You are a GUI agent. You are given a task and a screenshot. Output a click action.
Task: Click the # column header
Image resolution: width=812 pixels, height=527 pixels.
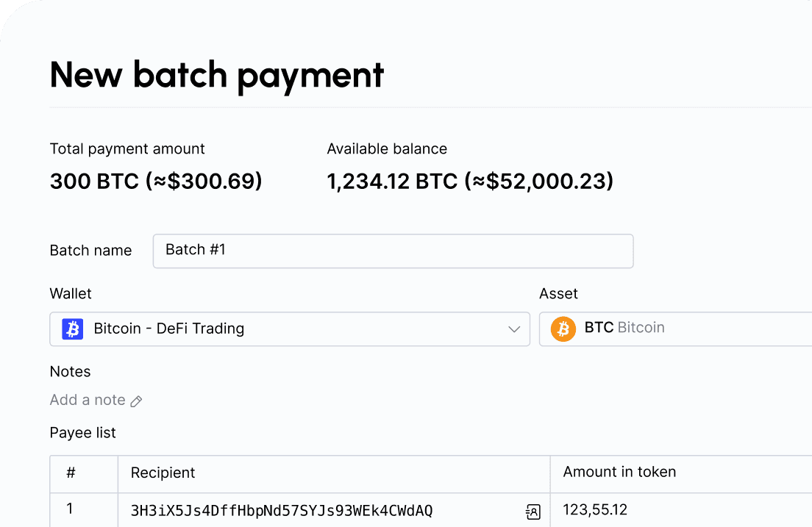point(71,473)
